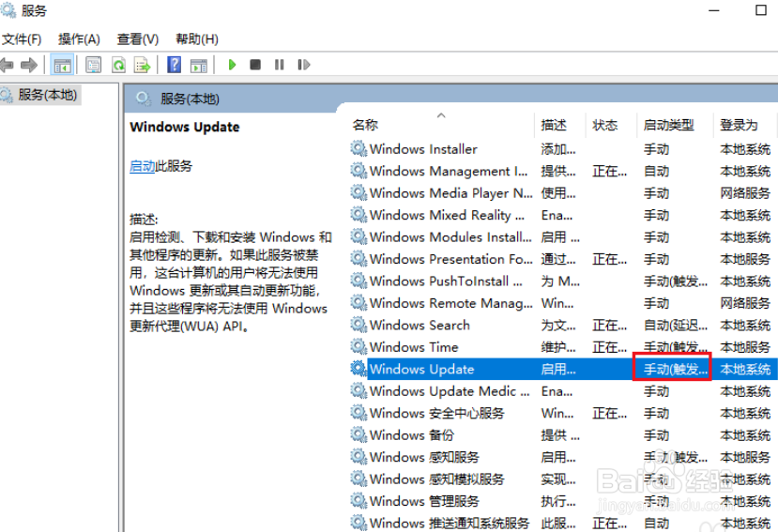The height and width of the screenshot is (532, 778).
Task: Maximize the 服务 window
Action: pyautogui.click(x=760, y=10)
